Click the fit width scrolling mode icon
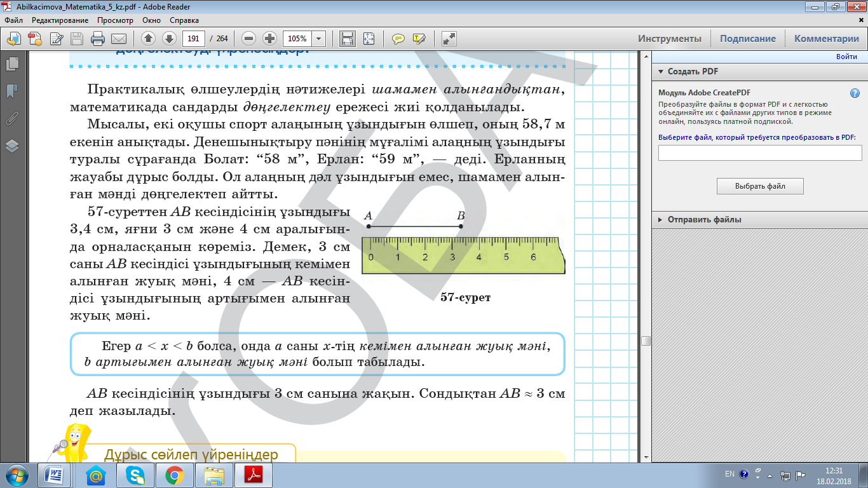The width and height of the screenshot is (868, 488). point(348,39)
